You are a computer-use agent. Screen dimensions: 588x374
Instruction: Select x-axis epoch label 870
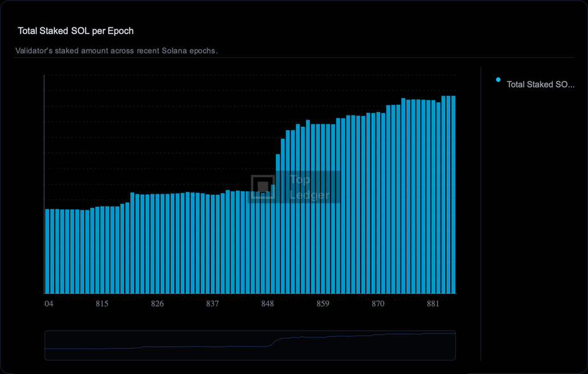coord(378,304)
